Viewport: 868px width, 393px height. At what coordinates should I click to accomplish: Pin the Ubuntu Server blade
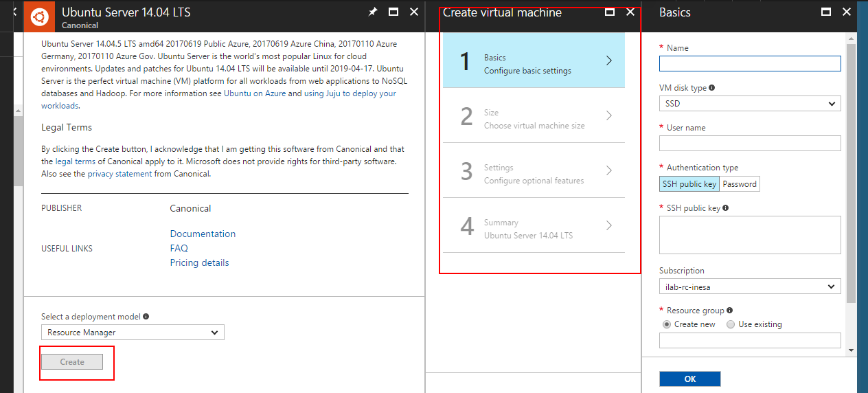coord(373,12)
